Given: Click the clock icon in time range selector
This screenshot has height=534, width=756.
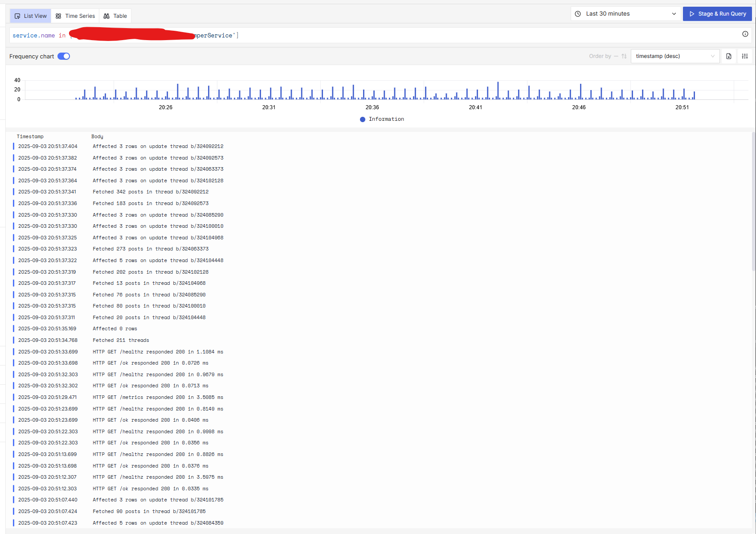Looking at the screenshot, I should click(x=578, y=14).
